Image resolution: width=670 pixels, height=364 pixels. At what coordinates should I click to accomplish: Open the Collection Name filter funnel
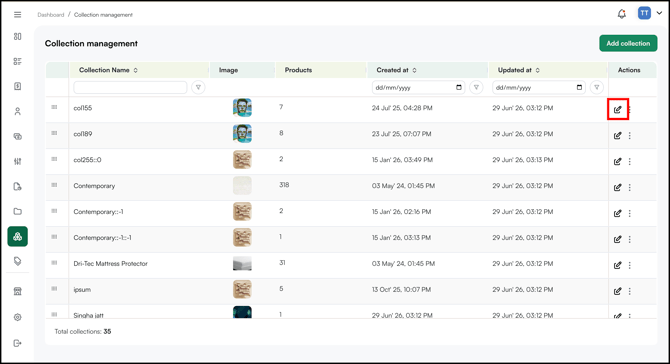[198, 87]
